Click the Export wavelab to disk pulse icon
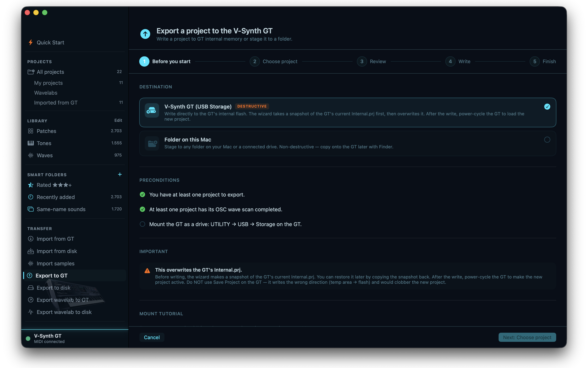Screen dimensions: 588x368 pyautogui.click(x=31, y=312)
